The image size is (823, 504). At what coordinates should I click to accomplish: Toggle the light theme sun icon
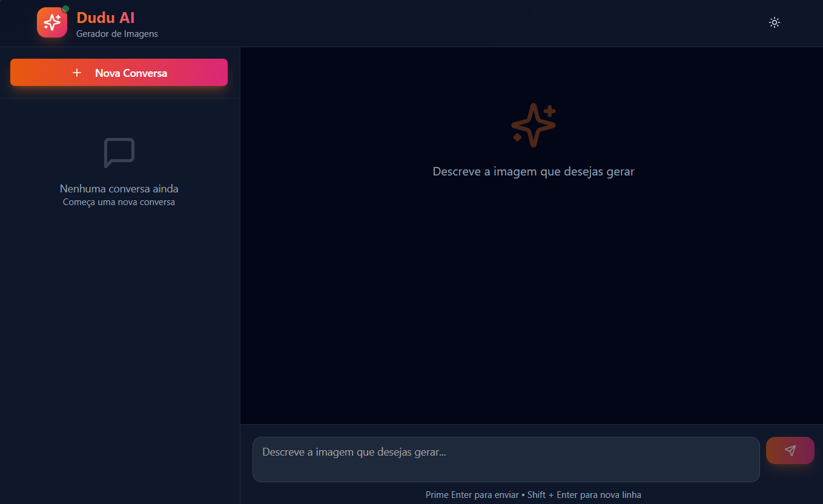point(774,23)
